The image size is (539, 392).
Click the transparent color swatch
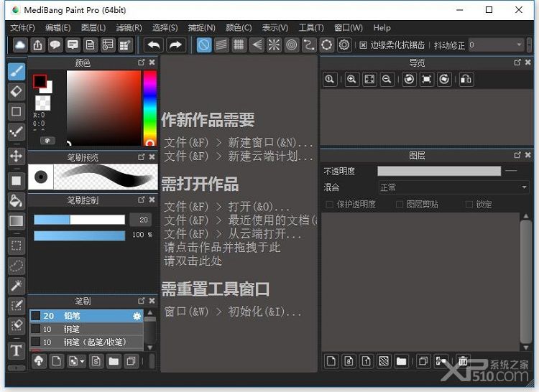(x=42, y=103)
